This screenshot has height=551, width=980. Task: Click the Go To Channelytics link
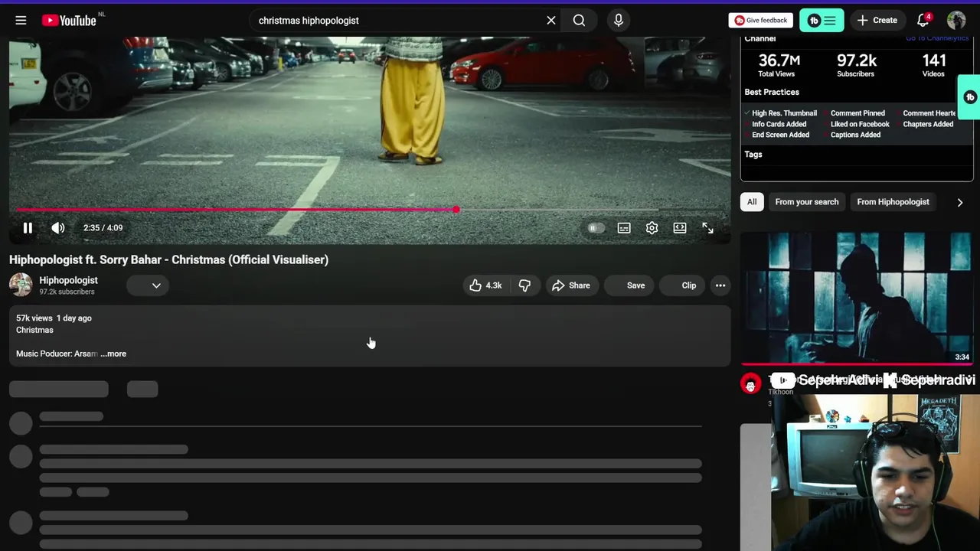(x=937, y=38)
